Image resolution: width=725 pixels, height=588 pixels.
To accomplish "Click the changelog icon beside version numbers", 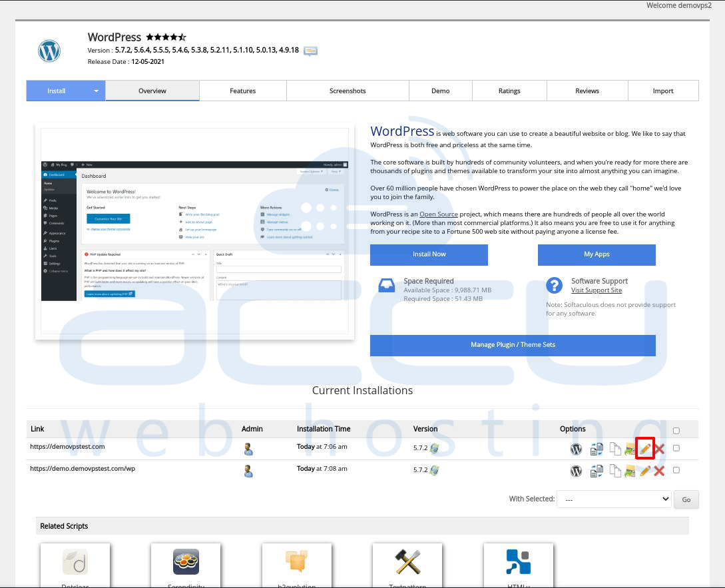I will [310, 51].
